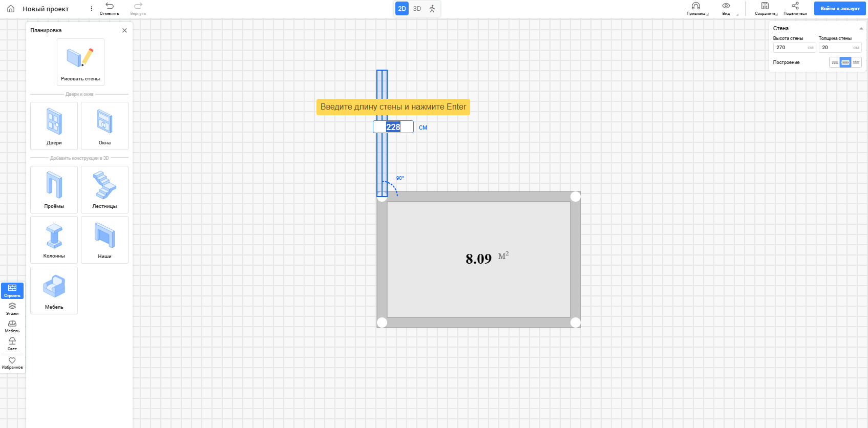Image resolution: width=868 pixels, height=428 pixels.
Task: Open the Сохранить save menu
Action: click(x=765, y=9)
